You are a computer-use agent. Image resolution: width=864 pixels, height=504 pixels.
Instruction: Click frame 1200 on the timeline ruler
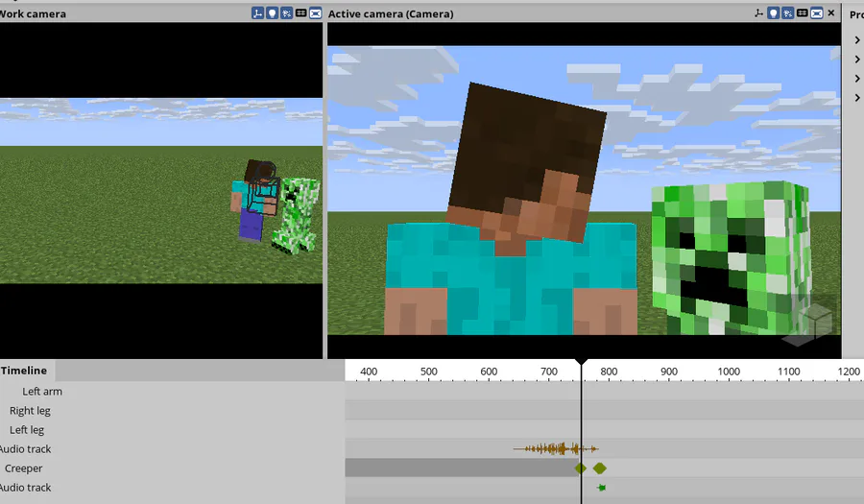pos(849,372)
